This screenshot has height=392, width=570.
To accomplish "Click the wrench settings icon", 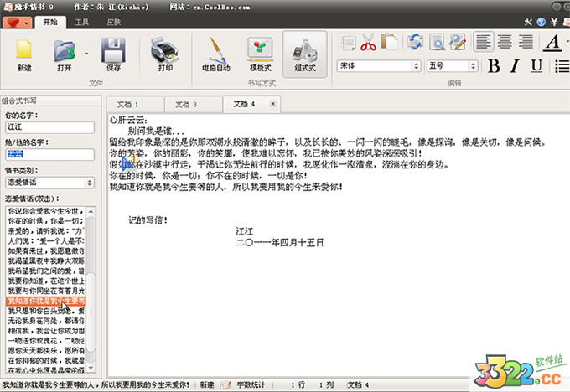I will pyautogui.click(x=528, y=23).
